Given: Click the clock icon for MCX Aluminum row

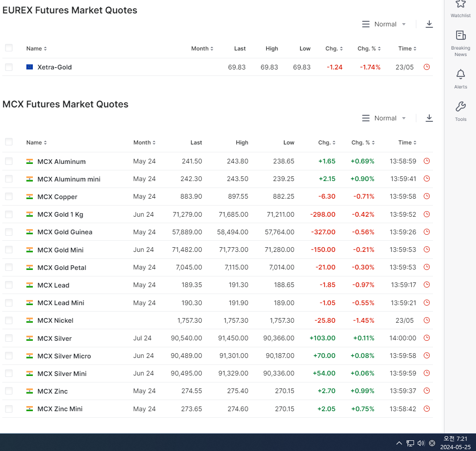Looking at the screenshot, I should pos(427,161).
